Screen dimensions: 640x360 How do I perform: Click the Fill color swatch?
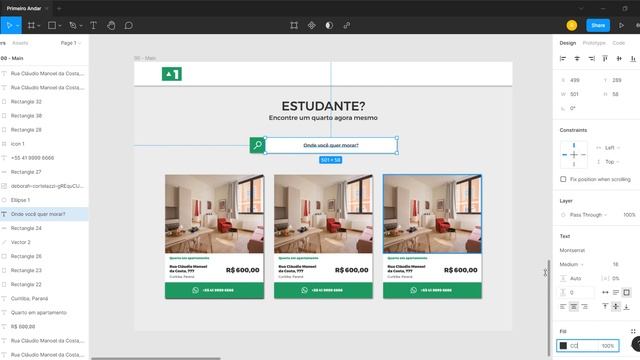(x=563, y=346)
